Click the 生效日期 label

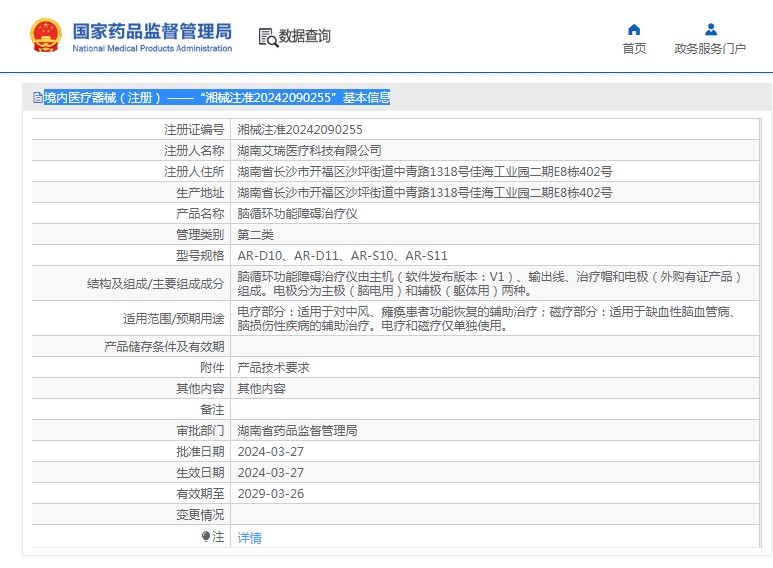point(200,473)
